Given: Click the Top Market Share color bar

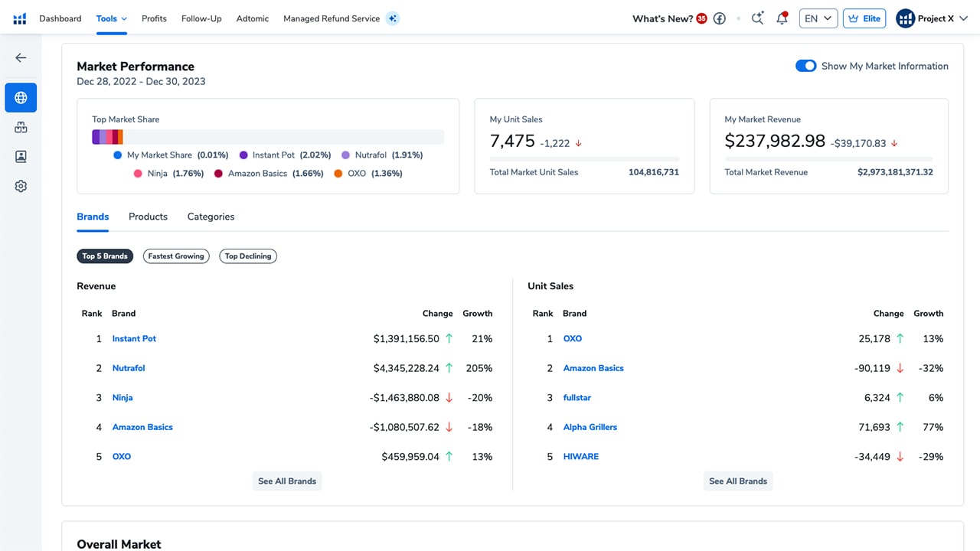Looking at the screenshot, I should 268,137.
